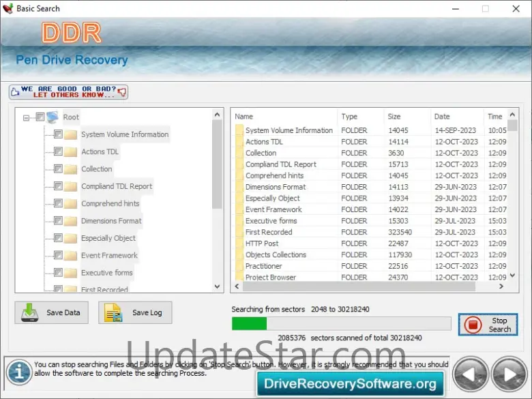The width and height of the screenshot is (532, 399).
Task: Select Project Browser row in file list
Action: 370,277
